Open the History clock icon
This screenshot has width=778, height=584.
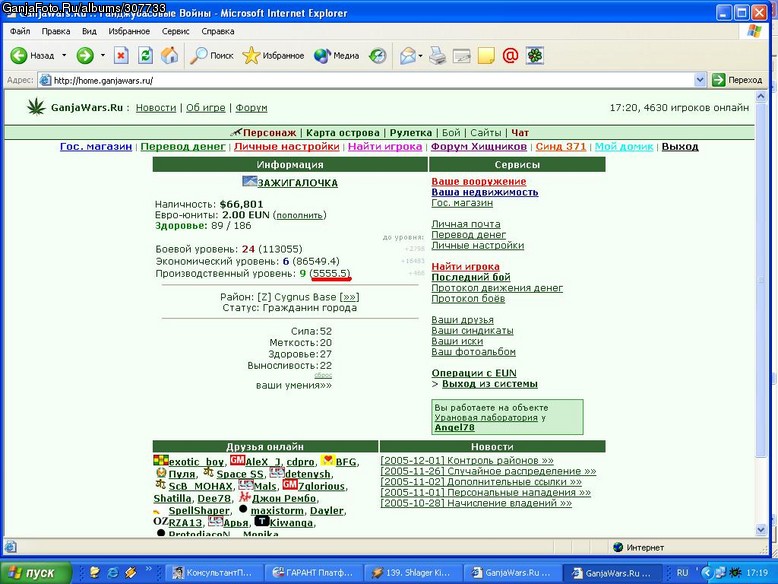point(378,56)
